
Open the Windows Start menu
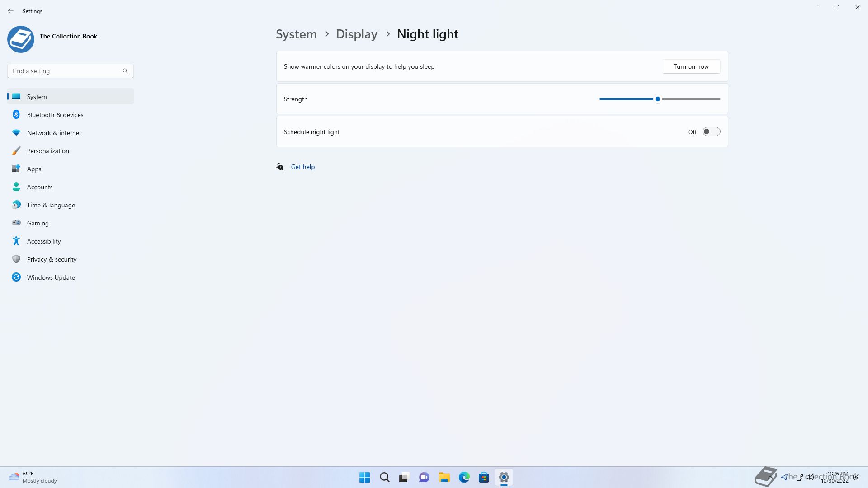tap(364, 477)
